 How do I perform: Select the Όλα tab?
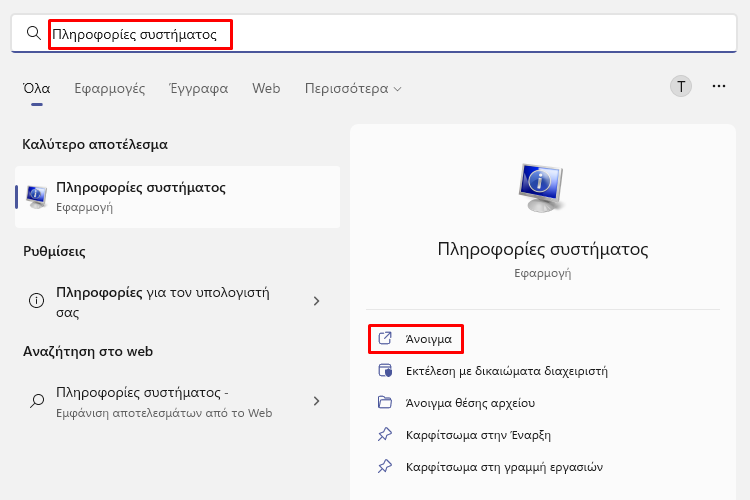(x=37, y=89)
